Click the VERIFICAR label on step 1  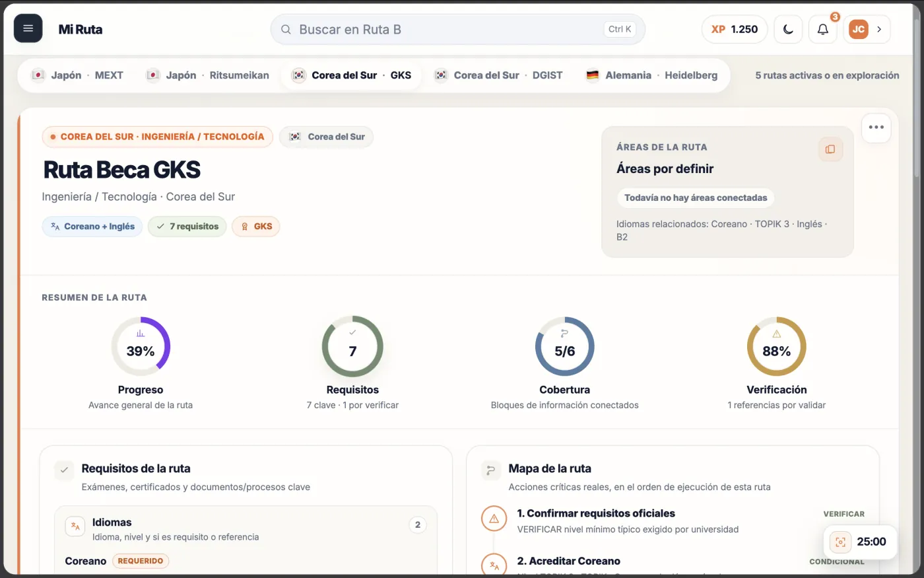[x=843, y=514]
